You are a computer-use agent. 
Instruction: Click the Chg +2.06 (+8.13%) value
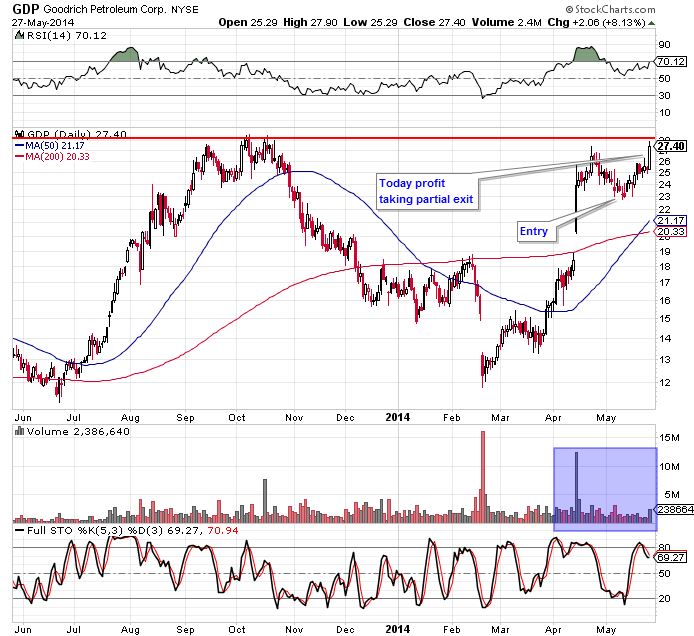[x=596, y=22]
